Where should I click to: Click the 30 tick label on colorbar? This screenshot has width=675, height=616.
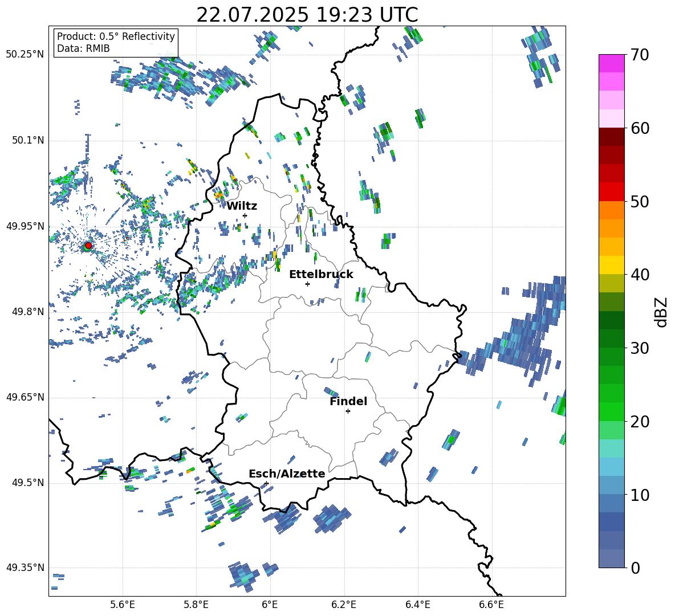639,348
